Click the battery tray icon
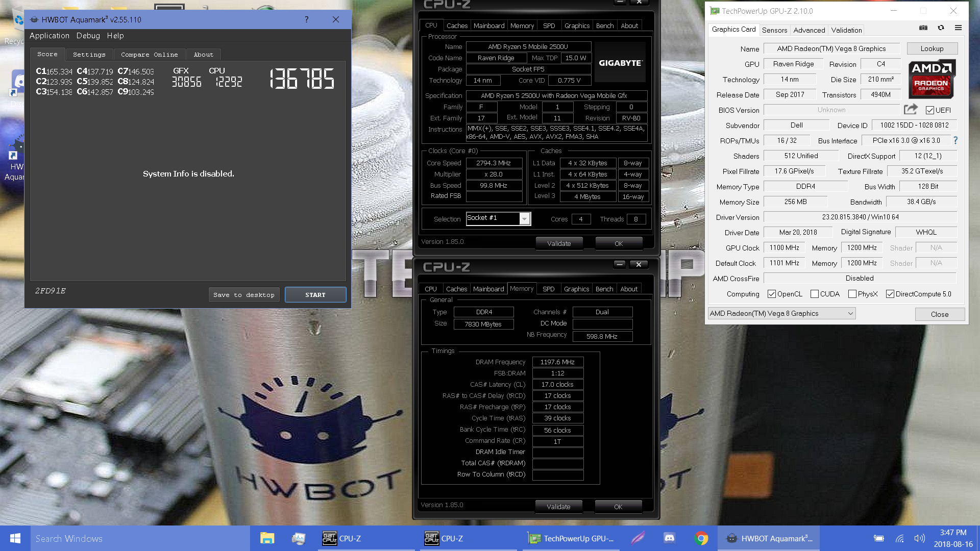The height and width of the screenshot is (551, 980). [878, 538]
